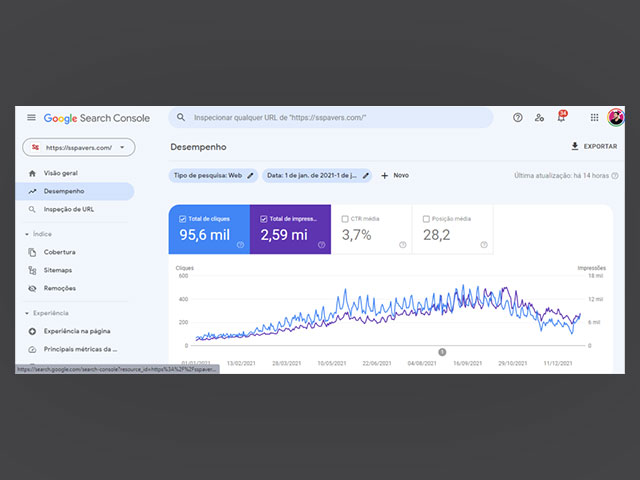Click the account profile avatar
640x480 pixels.
pyautogui.click(x=616, y=118)
